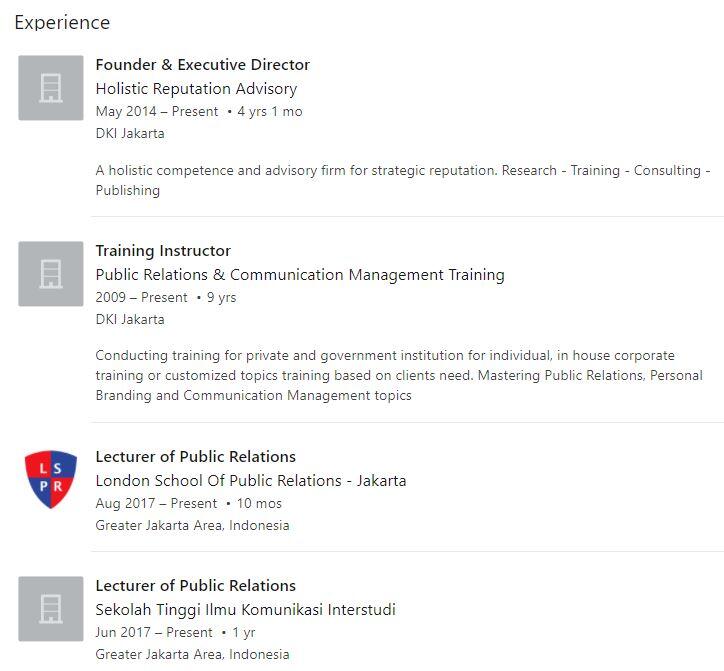
Task: Click the holistic competence and advisory firm description
Action: pyautogui.click(x=403, y=180)
